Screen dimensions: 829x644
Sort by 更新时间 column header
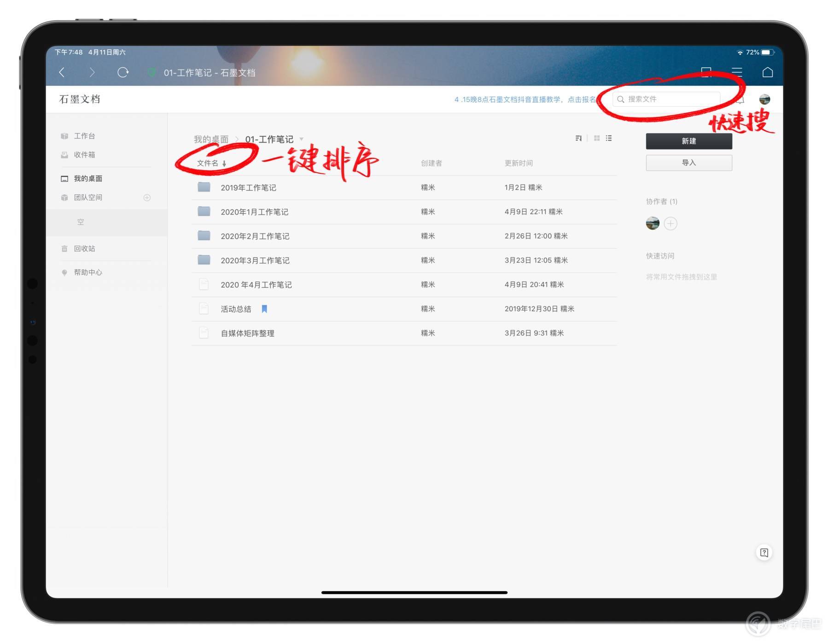[x=519, y=163]
